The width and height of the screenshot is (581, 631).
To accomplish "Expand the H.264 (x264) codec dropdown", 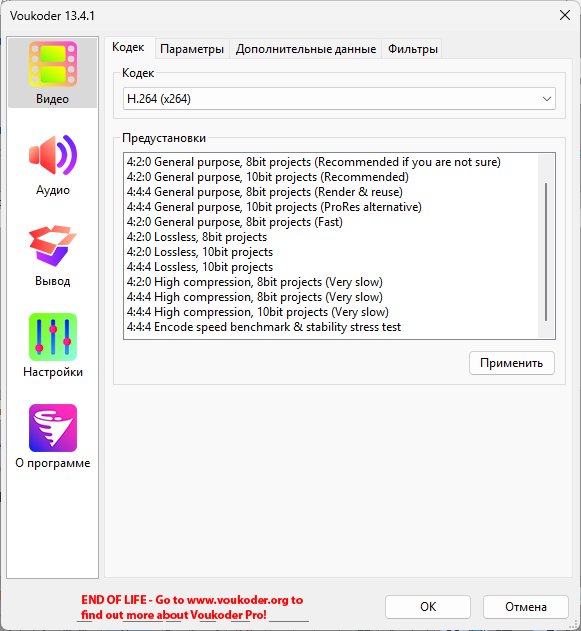I will (339, 99).
